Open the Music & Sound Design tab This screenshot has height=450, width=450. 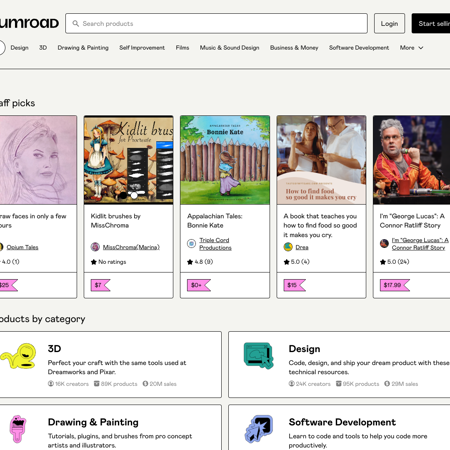click(x=229, y=48)
